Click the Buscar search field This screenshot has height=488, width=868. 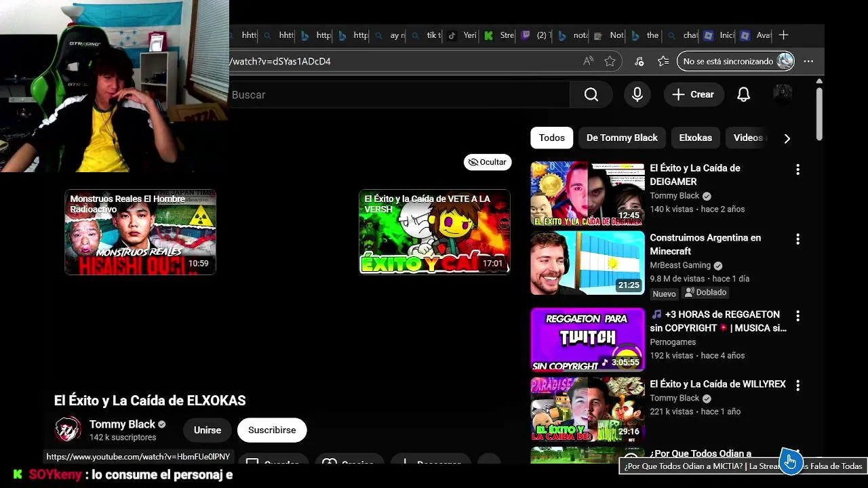[399, 95]
